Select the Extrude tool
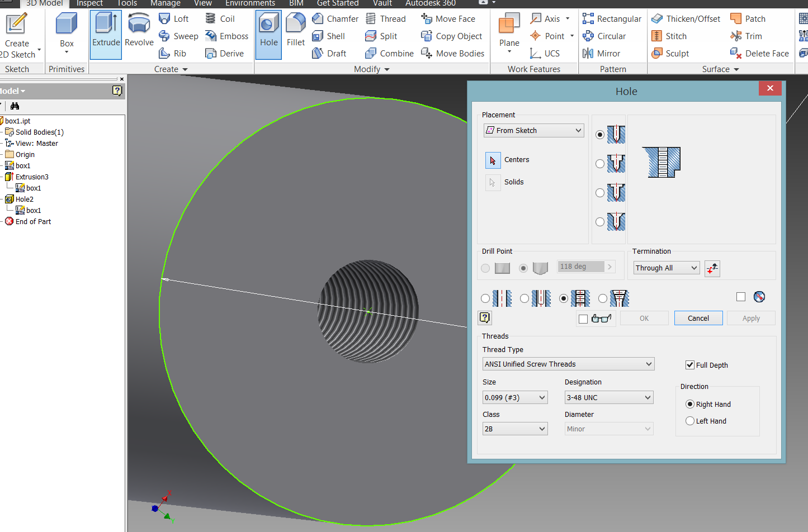The width and height of the screenshot is (808, 532). [x=106, y=35]
